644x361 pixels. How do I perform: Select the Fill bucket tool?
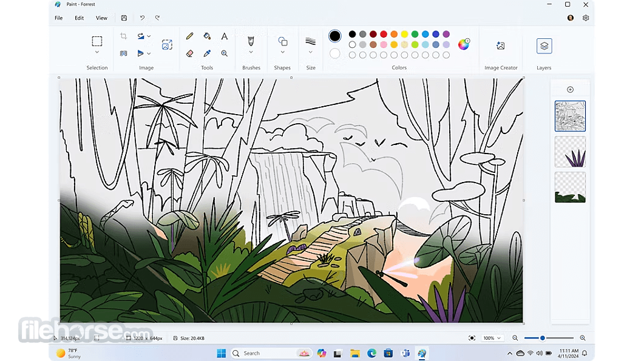pos(207,36)
